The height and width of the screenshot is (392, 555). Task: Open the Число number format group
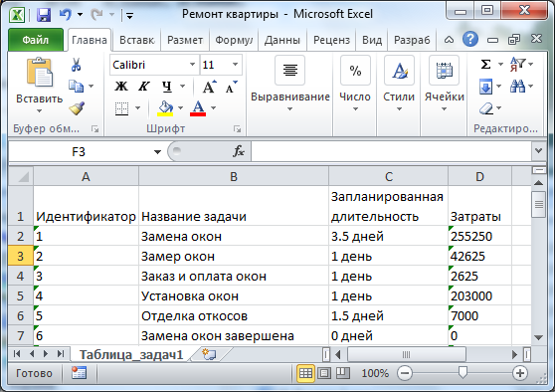(x=355, y=85)
